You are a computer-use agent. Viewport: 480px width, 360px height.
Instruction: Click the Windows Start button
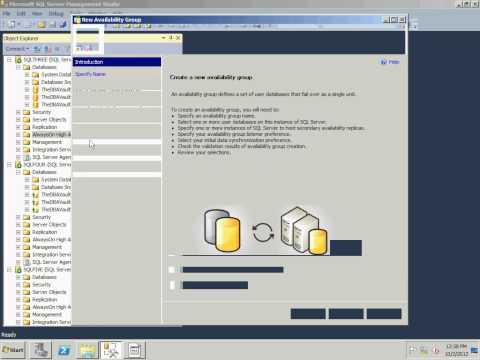click(13, 350)
